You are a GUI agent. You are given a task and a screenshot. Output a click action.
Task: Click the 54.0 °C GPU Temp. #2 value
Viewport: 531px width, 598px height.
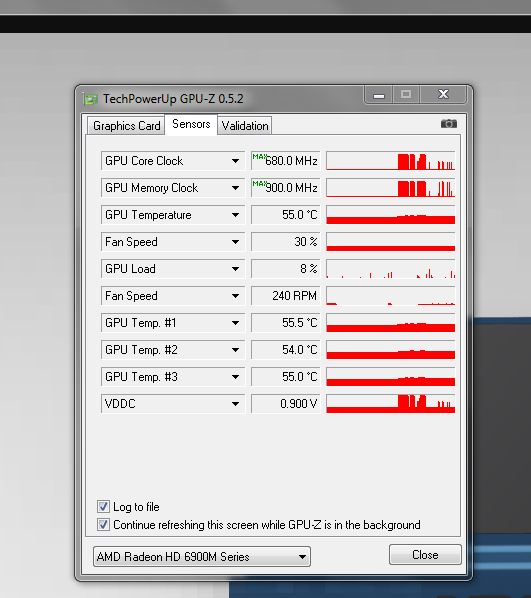tap(285, 350)
